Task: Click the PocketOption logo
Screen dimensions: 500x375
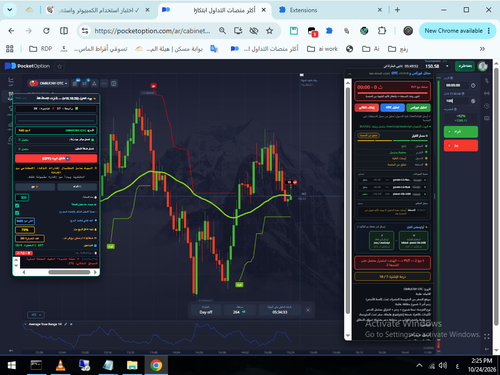Action: click(x=27, y=66)
